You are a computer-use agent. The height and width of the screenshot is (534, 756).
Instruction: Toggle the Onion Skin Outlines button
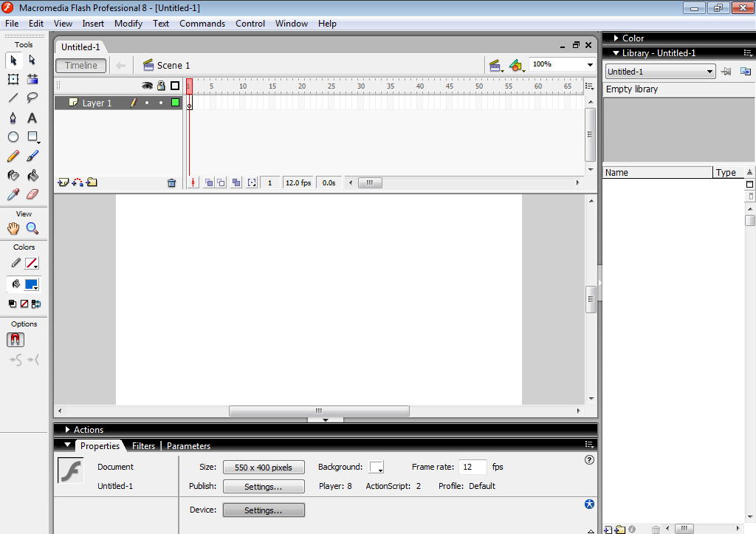point(221,183)
